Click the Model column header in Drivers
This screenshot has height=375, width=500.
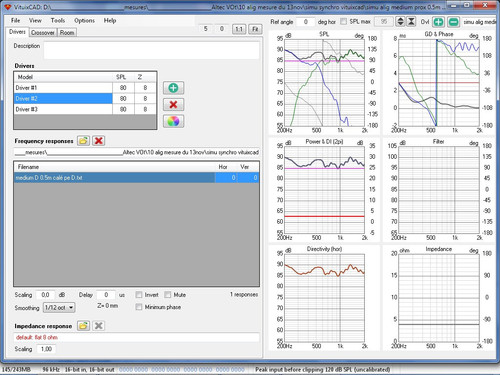tap(63, 77)
